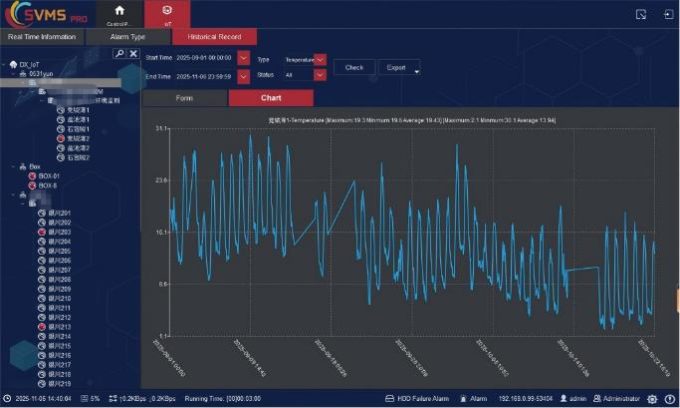This screenshot has height=408, width=680.
Task: Click the screen switch icon top right
Action: [641, 14]
